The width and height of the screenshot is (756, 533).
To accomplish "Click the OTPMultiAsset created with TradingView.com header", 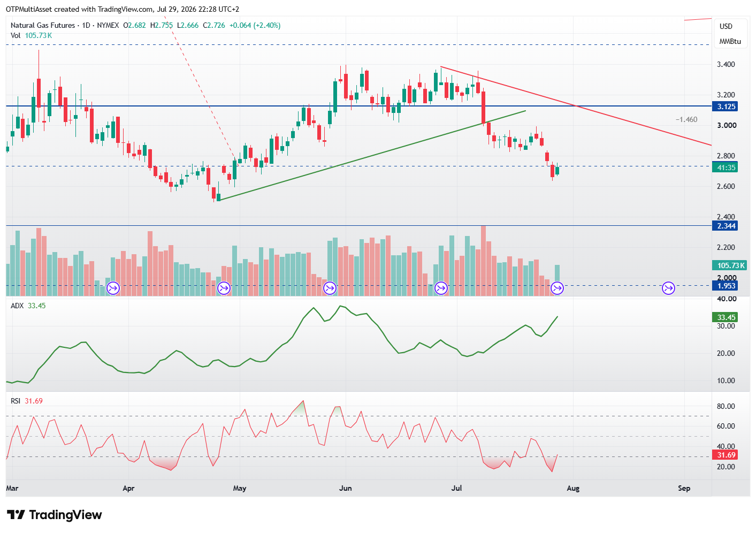I will click(123, 9).
